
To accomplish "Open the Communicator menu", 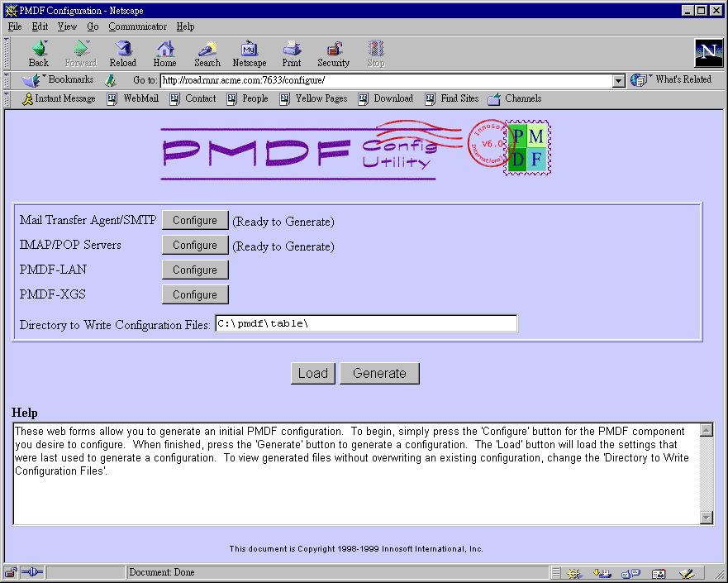I will point(137,26).
